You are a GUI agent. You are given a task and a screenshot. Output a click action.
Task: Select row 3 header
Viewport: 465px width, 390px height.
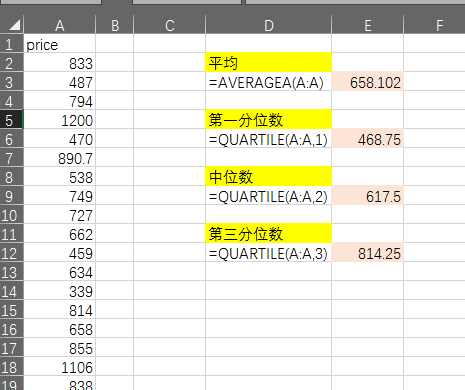12,81
